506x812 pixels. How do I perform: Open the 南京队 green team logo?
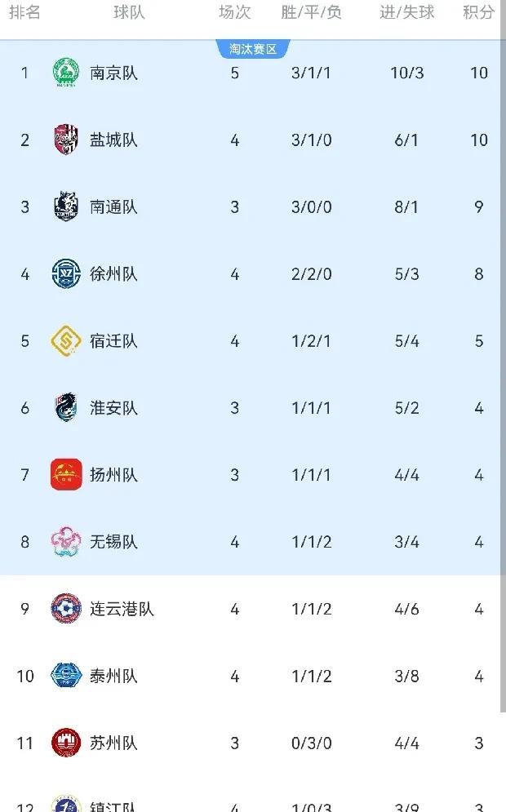point(66,73)
